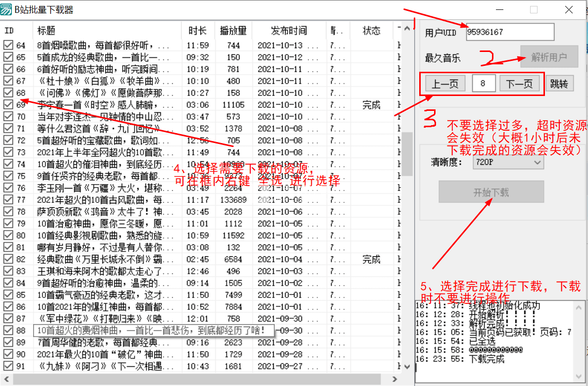
Task: Click the list's vertical scrollbar thumb
Action: (x=407, y=154)
